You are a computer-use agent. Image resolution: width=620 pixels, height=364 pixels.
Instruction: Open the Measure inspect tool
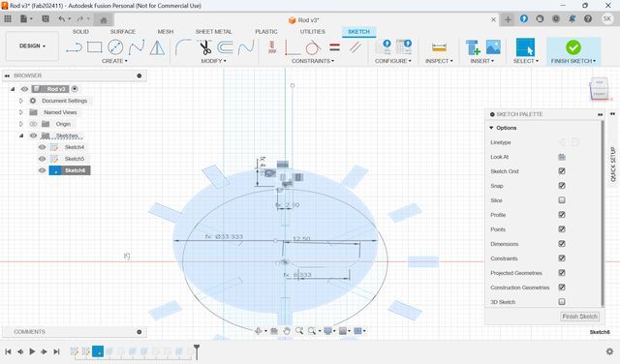tap(439, 47)
